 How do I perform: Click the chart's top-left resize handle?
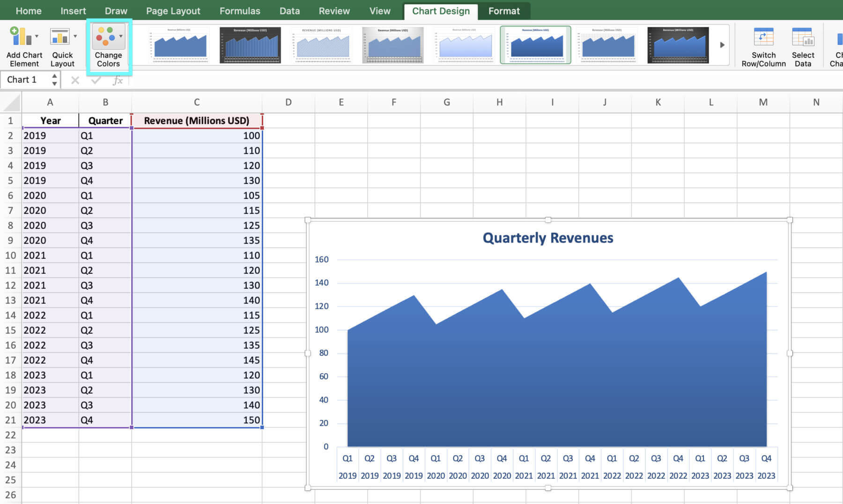coord(308,220)
